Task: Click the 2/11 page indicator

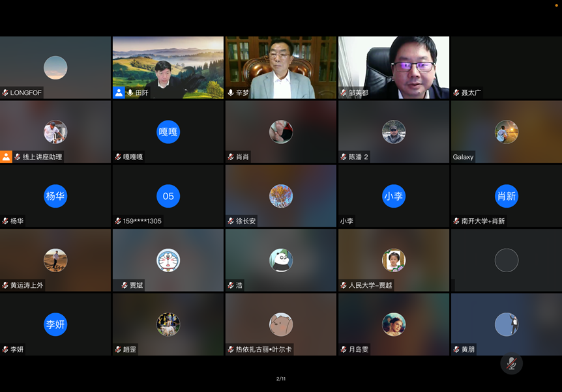Action: tap(281, 379)
